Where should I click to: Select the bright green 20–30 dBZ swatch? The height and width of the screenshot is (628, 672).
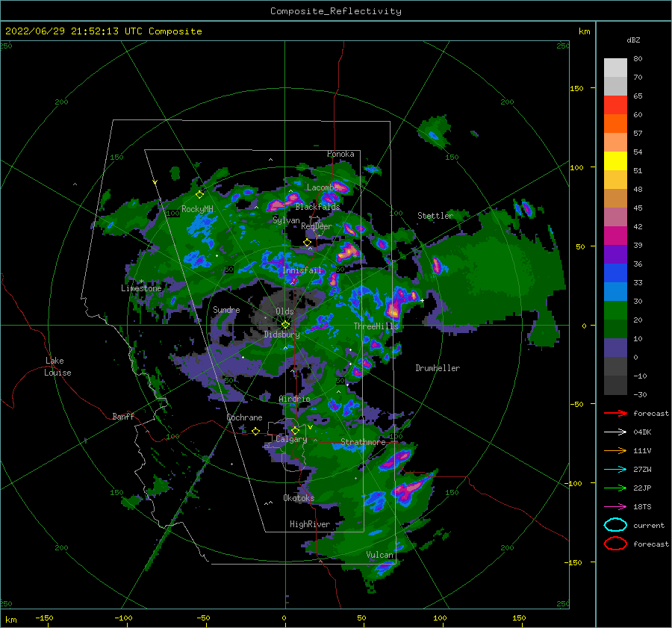(x=615, y=310)
